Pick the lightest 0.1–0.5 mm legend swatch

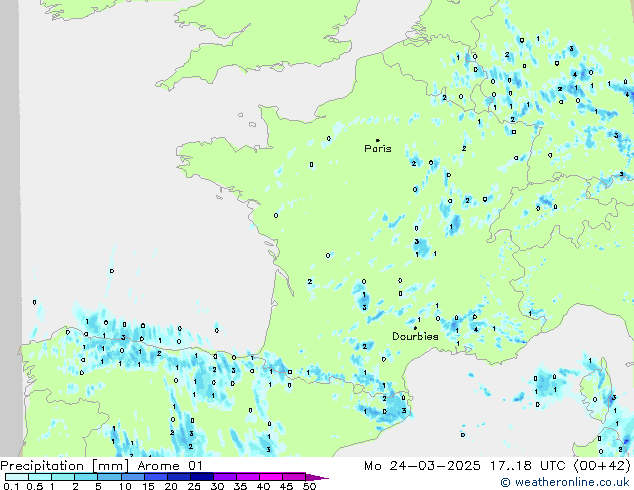pyautogui.click(x=17, y=477)
